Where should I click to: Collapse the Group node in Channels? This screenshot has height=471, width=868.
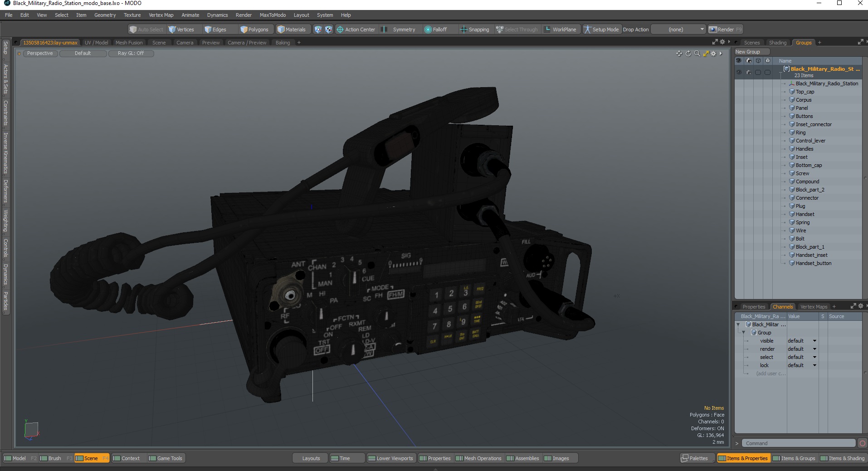pyautogui.click(x=744, y=333)
